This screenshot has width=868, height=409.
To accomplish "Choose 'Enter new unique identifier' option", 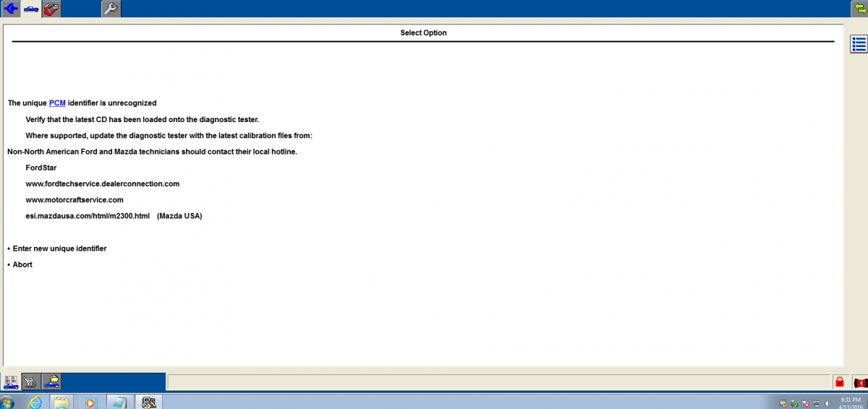I will [59, 249].
